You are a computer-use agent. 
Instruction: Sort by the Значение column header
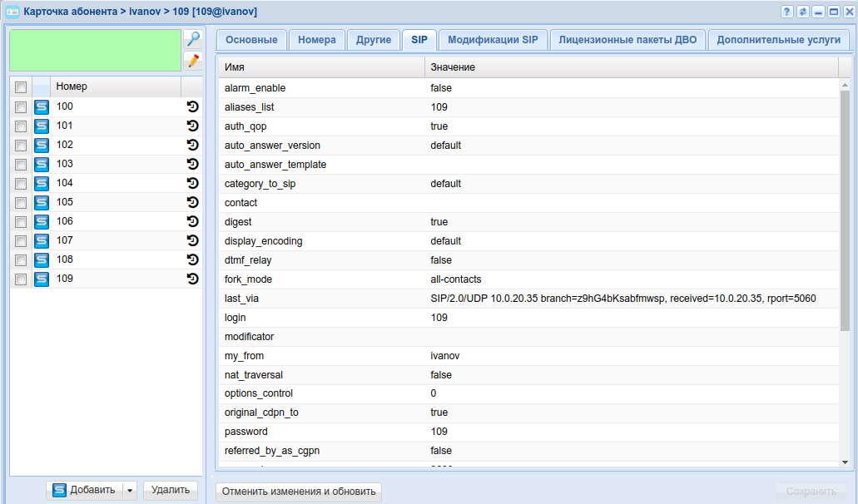632,67
